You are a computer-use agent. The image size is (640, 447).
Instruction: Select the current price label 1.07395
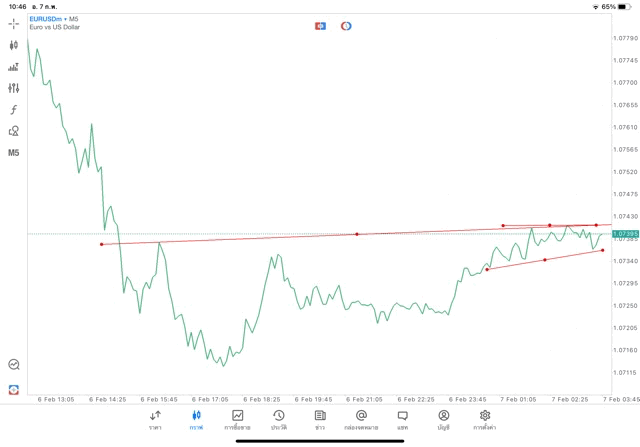(x=624, y=234)
